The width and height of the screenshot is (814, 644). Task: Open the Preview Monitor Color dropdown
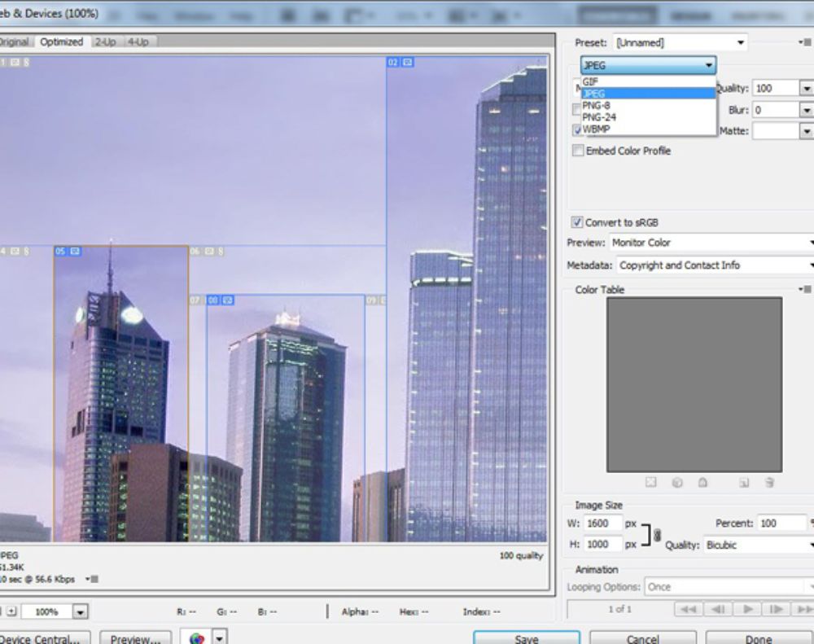(711, 243)
